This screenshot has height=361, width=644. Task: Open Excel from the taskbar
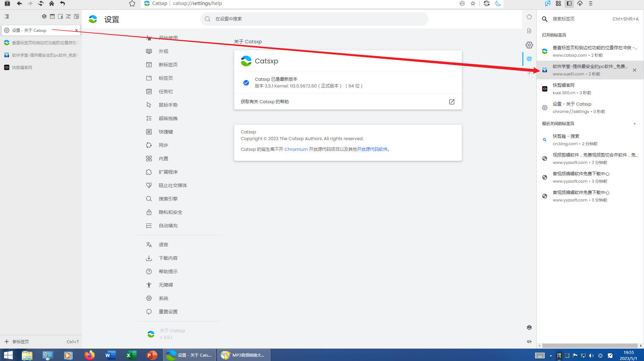(x=131, y=355)
